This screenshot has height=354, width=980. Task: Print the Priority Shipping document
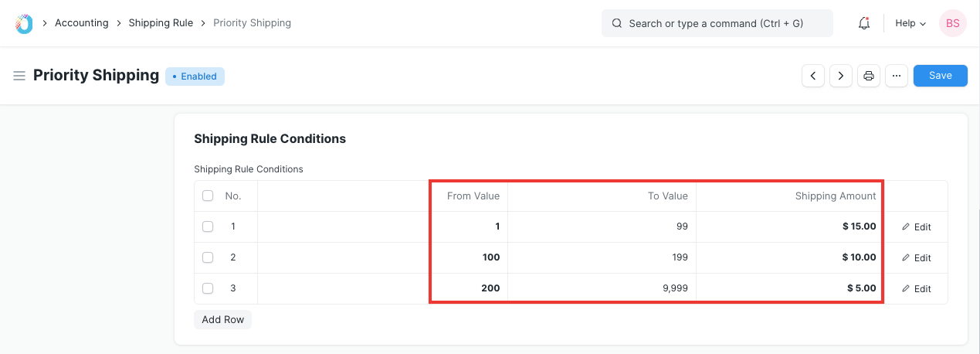pos(869,76)
